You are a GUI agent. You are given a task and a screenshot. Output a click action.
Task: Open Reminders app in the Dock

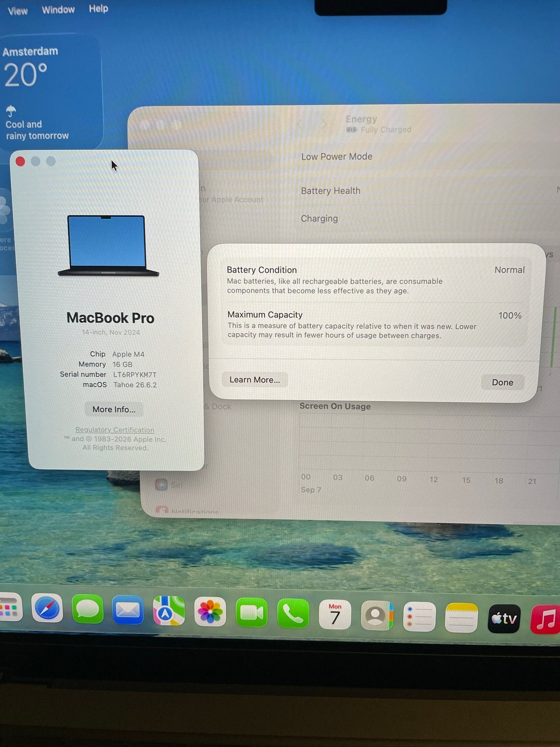pos(419,616)
